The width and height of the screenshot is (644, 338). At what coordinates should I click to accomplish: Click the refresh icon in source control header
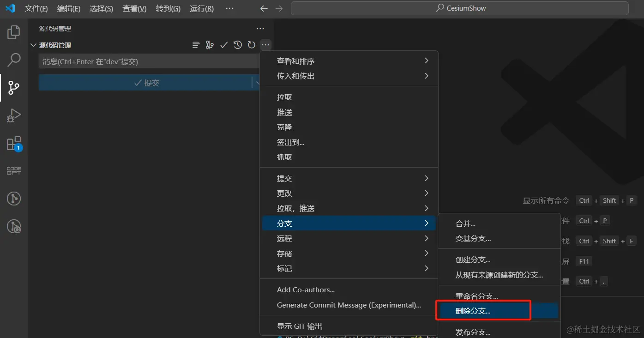(252, 45)
